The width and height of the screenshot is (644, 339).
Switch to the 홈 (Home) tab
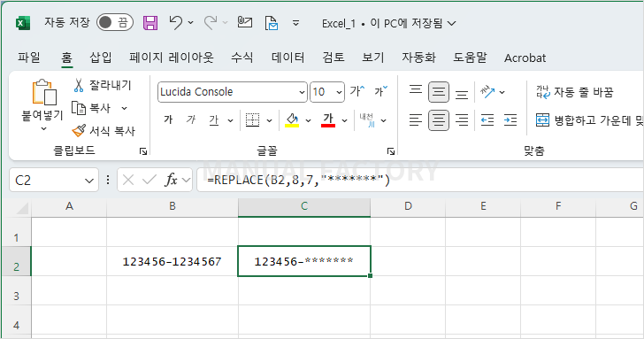(x=66, y=58)
